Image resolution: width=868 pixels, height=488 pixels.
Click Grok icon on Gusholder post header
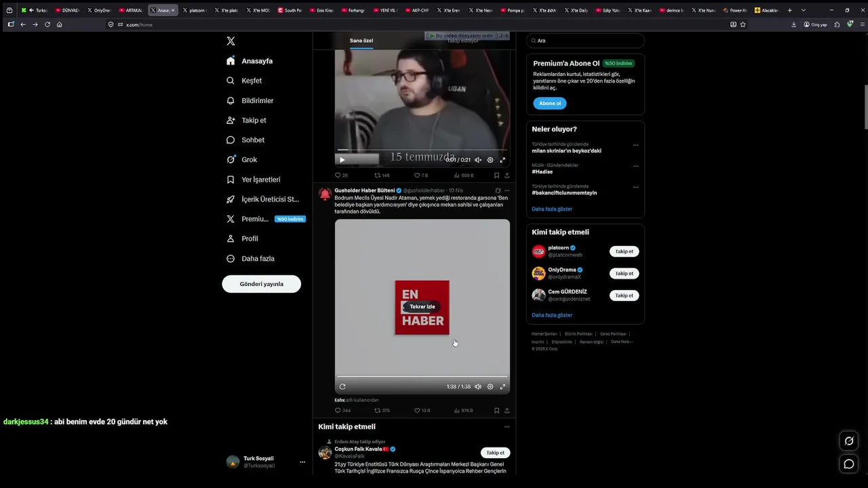[x=498, y=190]
